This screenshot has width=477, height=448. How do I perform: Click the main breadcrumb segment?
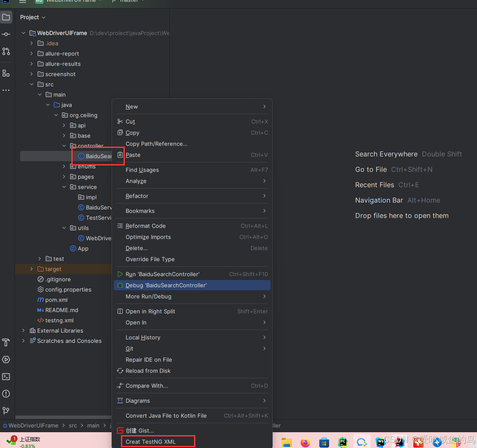(93, 425)
